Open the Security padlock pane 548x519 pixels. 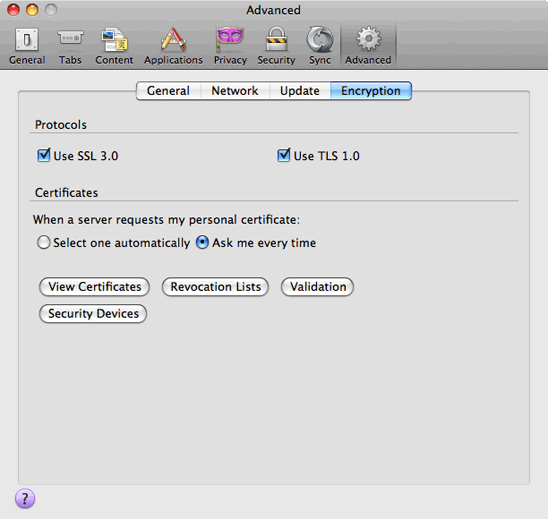[276, 46]
